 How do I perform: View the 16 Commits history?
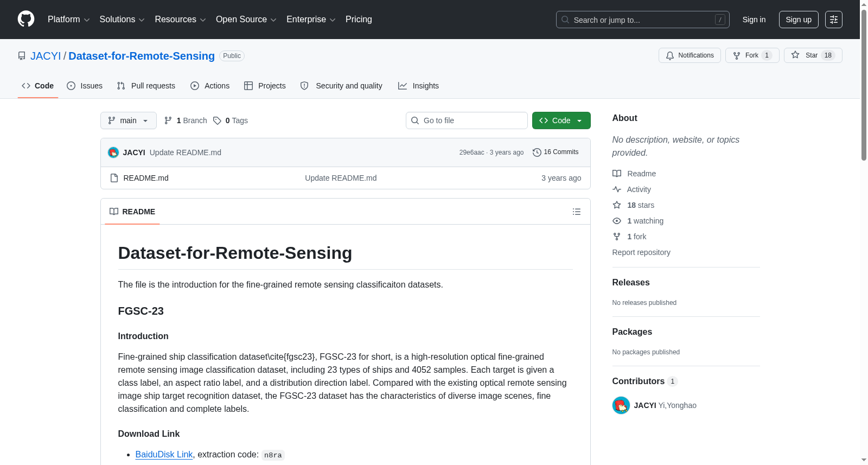[x=556, y=152]
